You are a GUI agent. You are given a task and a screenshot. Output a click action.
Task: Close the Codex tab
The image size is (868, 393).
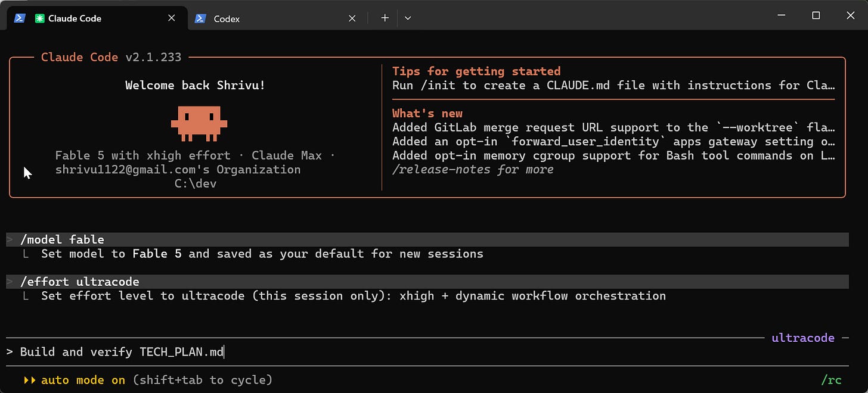pyautogui.click(x=352, y=18)
